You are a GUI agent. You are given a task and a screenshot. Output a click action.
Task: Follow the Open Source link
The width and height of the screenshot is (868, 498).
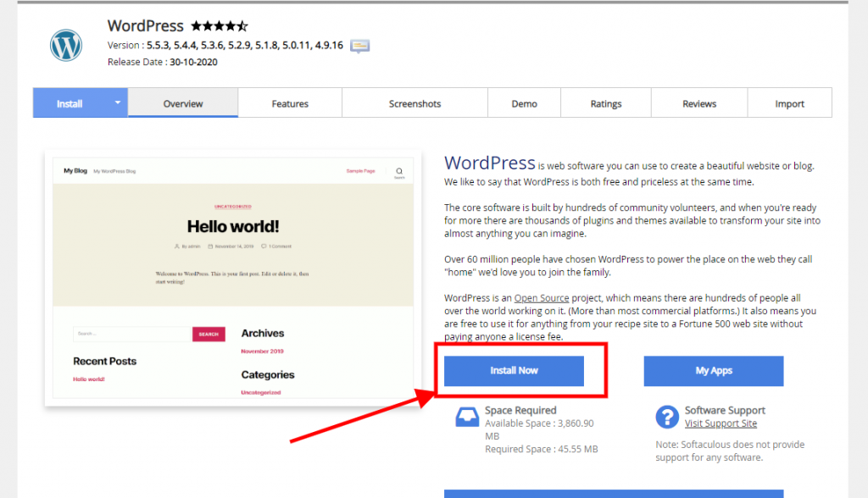(542, 297)
